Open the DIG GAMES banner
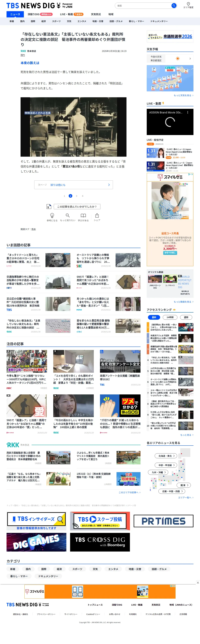This screenshot has height=644, width=200. click(x=36, y=542)
